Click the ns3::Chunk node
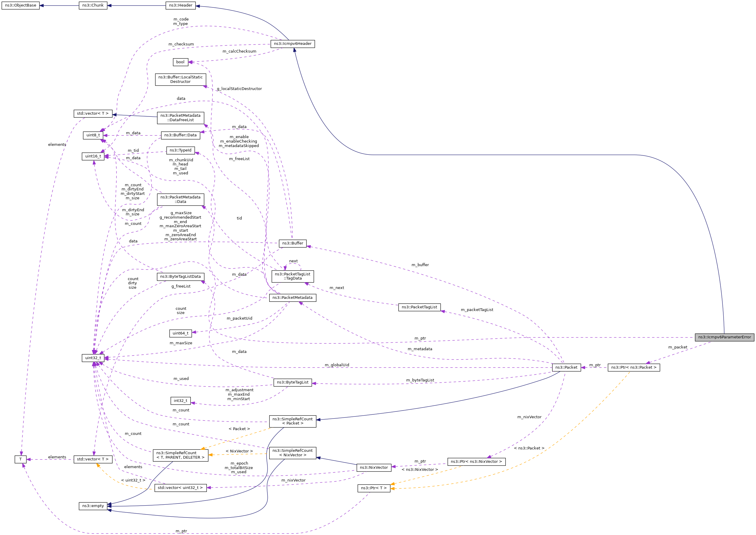 pos(93,5)
